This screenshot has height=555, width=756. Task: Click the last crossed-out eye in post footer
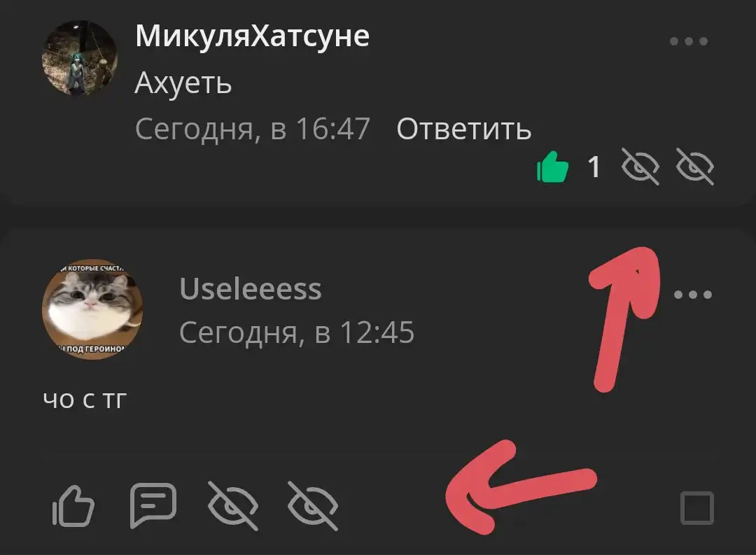313,506
